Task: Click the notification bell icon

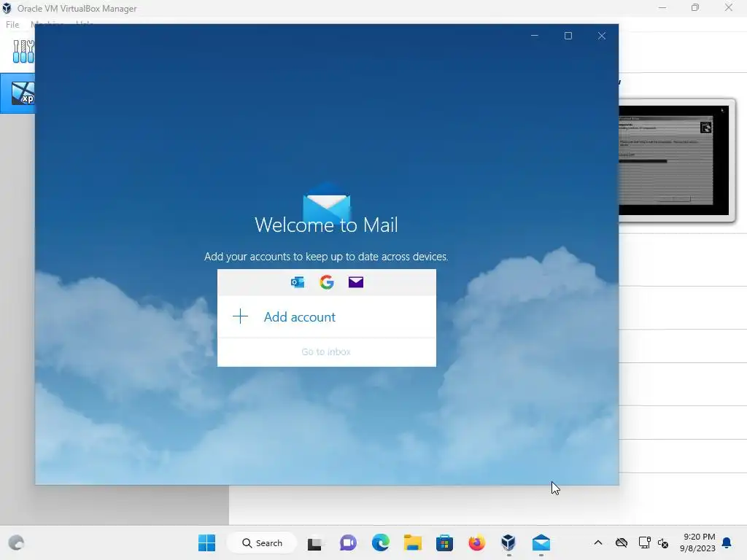Action: [727, 542]
